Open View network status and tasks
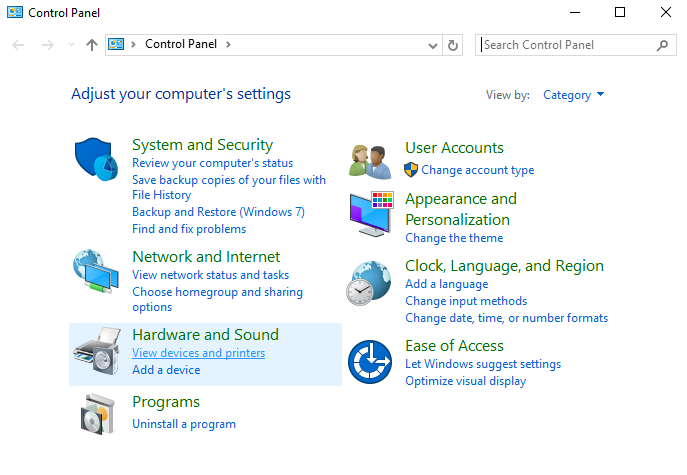The width and height of the screenshot is (687, 475). 210,275
